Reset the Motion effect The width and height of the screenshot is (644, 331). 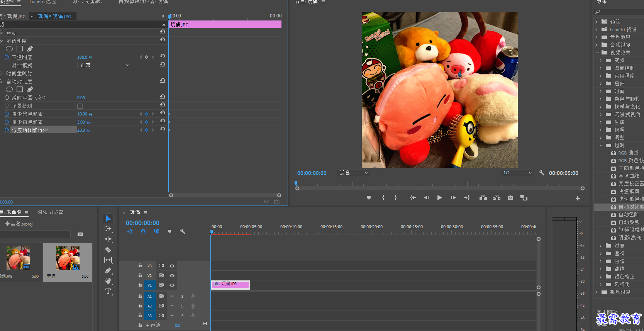(163, 32)
